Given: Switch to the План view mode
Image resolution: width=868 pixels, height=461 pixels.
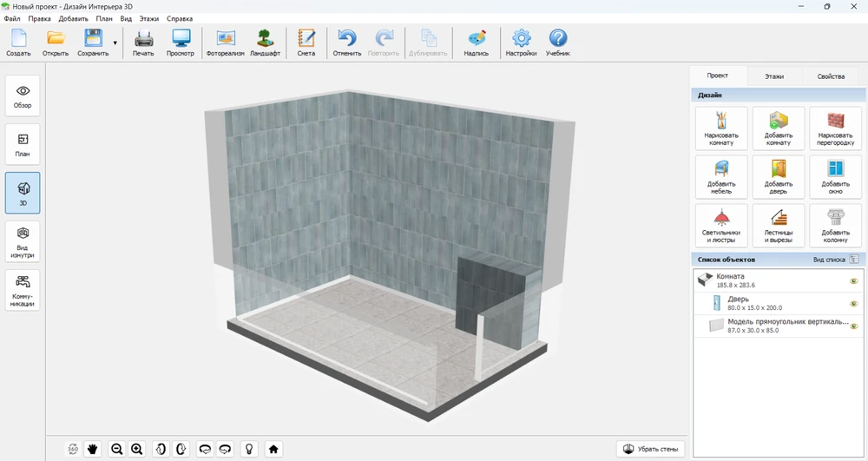Looking at the screenshot, I should 23,143.
